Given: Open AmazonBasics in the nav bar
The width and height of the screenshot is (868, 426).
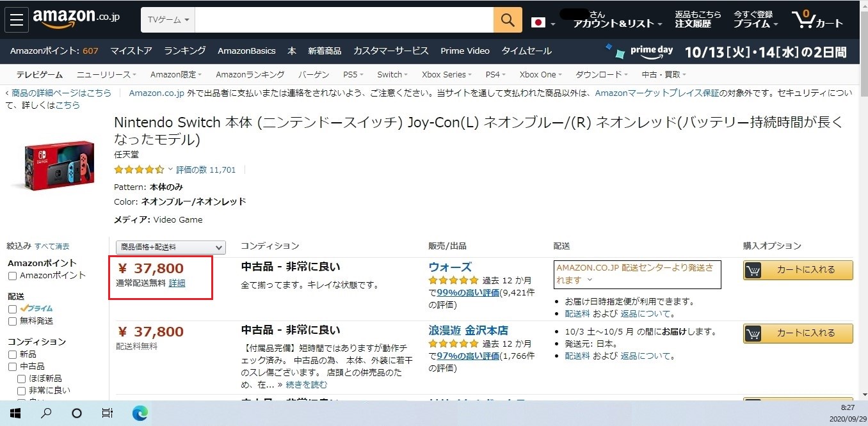Looking at the screenshot, I should coord(246,51).
